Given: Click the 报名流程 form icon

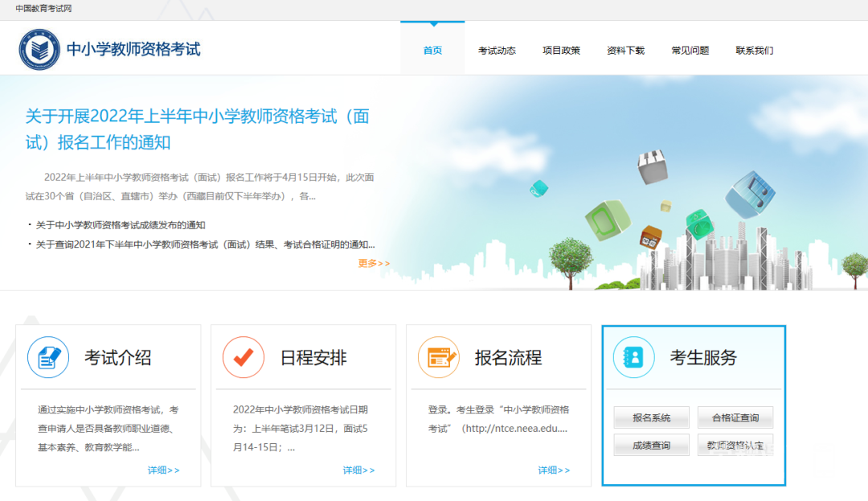Looking at the screenshot, I should click(x=439, y=357).
